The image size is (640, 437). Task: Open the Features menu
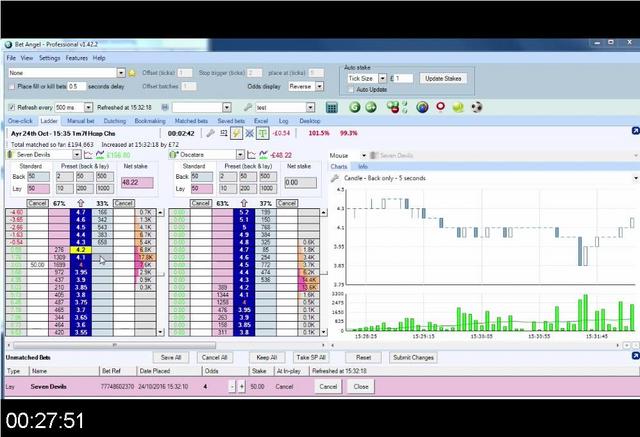tap(77, 58)
